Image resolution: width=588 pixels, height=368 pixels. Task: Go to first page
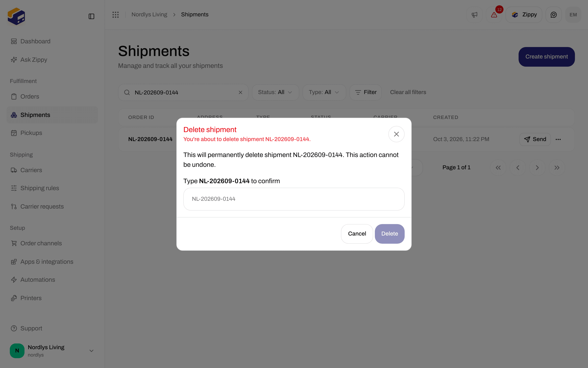tap(498, 168)
